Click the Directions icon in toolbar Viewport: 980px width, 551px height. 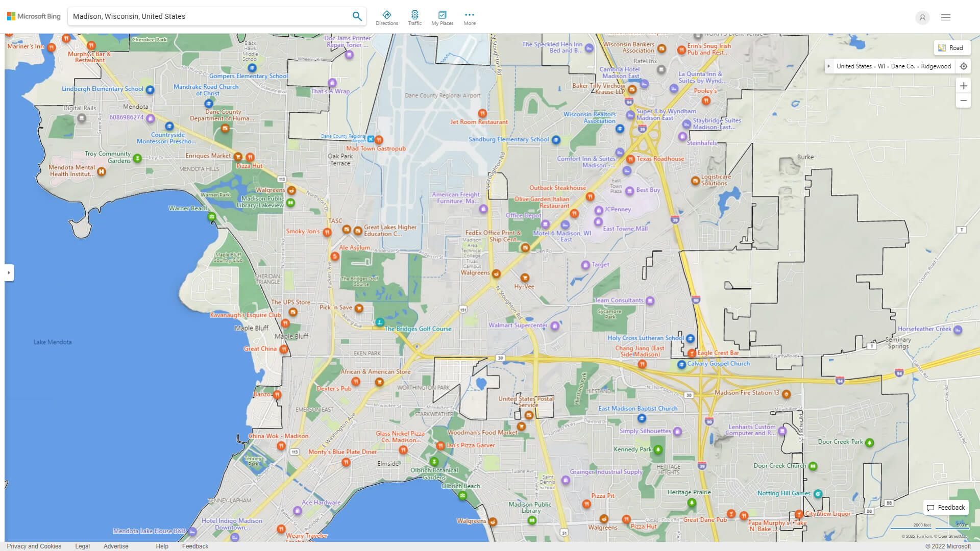[x=387, y=14]
